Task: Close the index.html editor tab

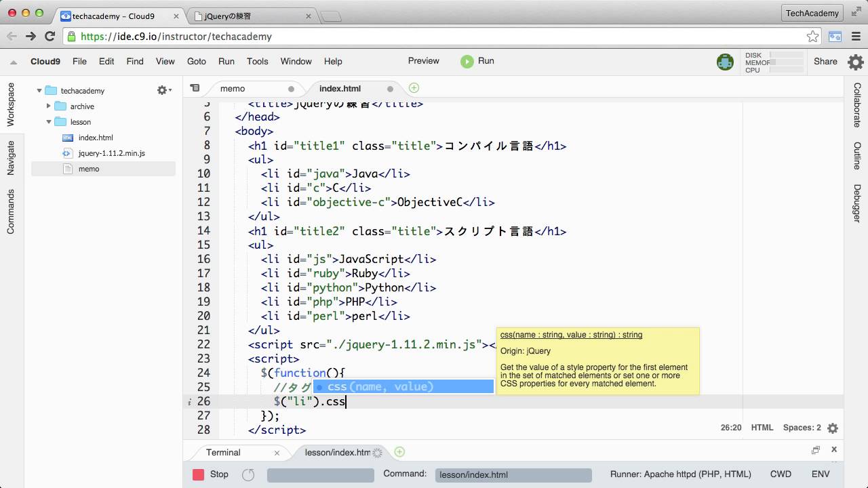Action: click(x=390, y=89)
